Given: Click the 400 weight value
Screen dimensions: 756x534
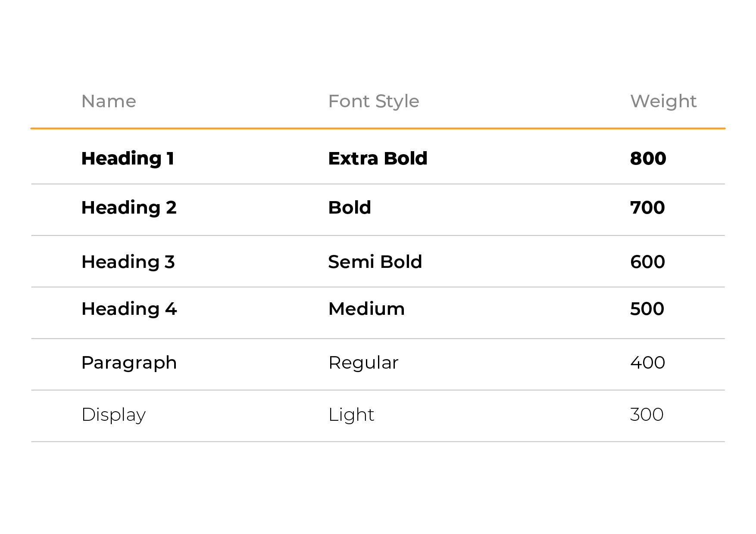Looking at the screenshot, I should click(x=647, y=363).
